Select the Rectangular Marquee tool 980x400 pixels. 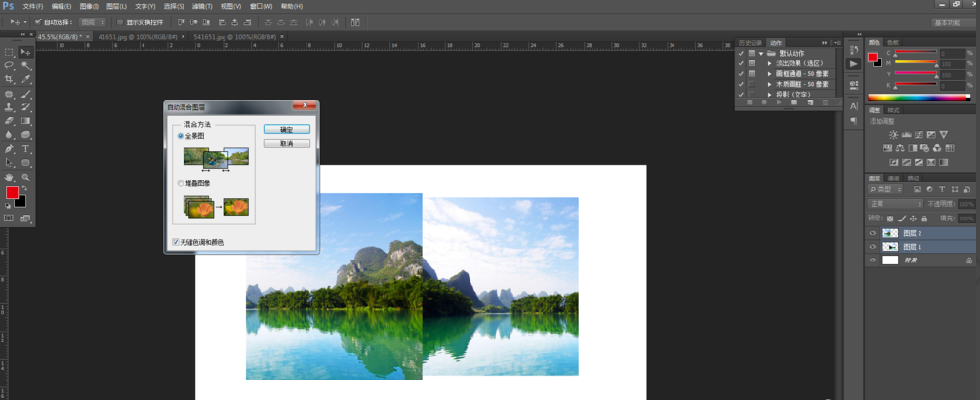(x=9, y=52)
